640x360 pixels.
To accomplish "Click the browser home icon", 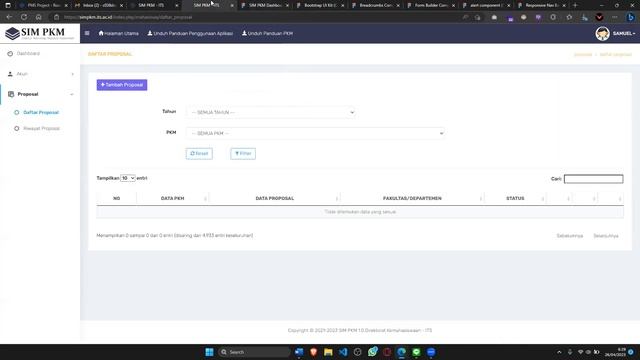I will click(38, 17).
